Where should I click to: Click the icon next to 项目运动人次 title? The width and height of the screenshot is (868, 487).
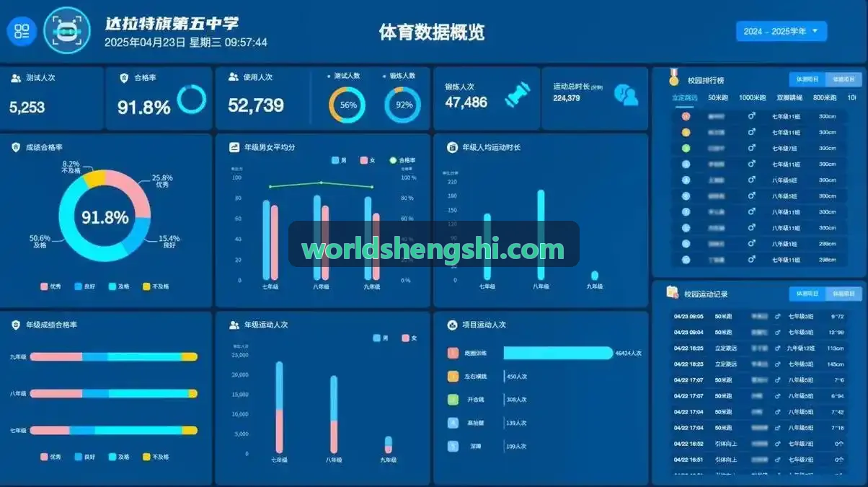(452, 325)
